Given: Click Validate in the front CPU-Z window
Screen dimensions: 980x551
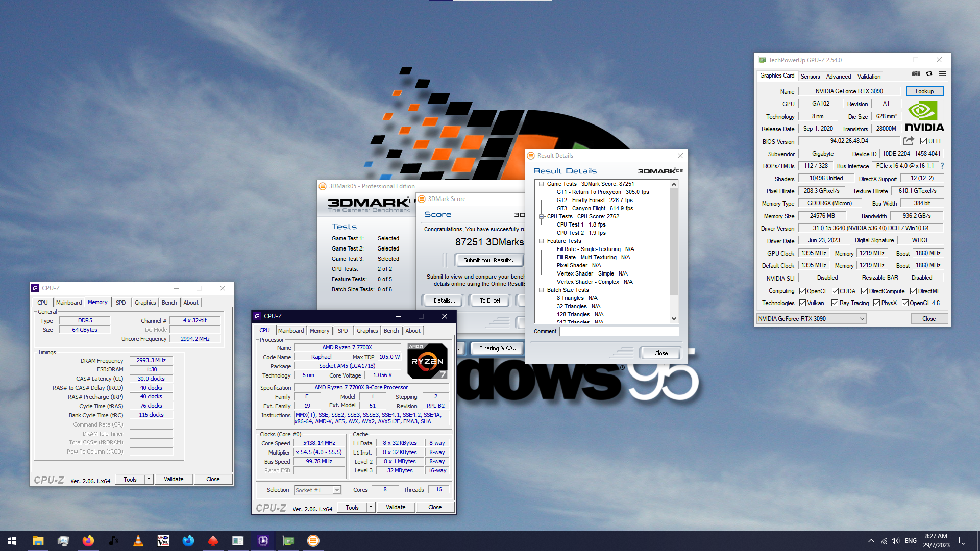Looking at the screenshot, I should coord(396,508).
